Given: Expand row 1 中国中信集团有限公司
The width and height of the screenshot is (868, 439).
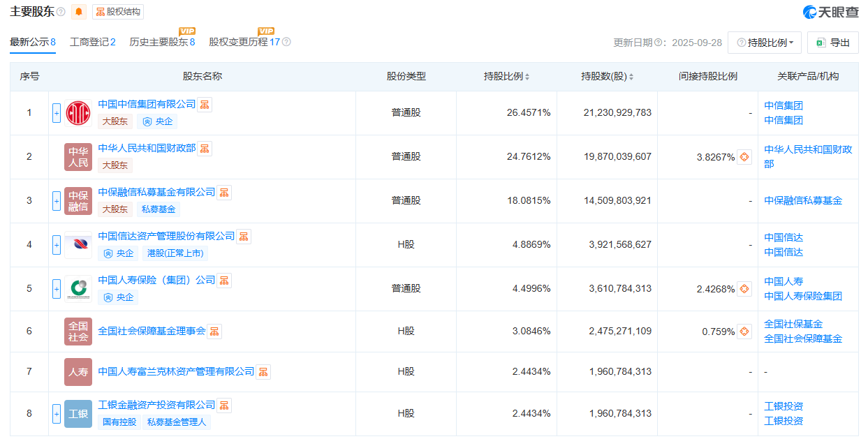Looking at the screenshot, I should point(57,113).
